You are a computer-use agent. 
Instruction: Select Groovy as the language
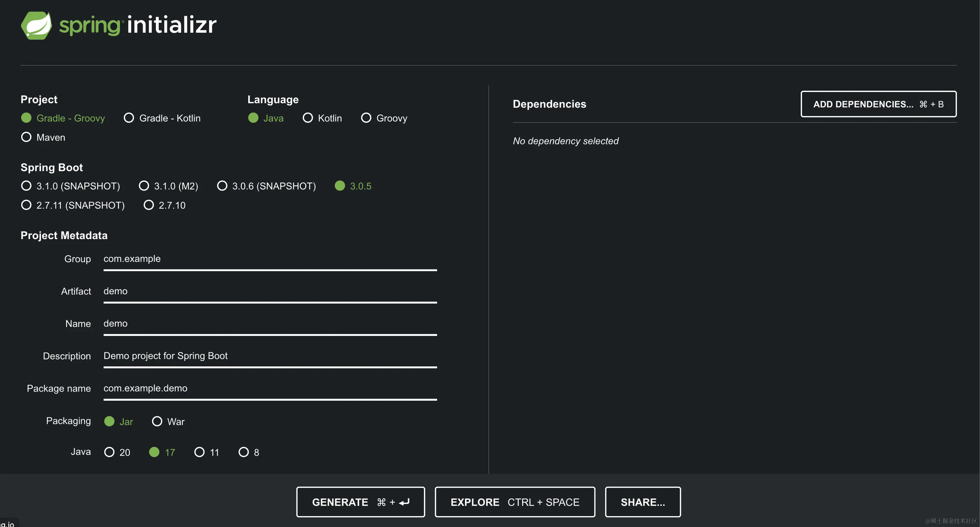[366, 118]
